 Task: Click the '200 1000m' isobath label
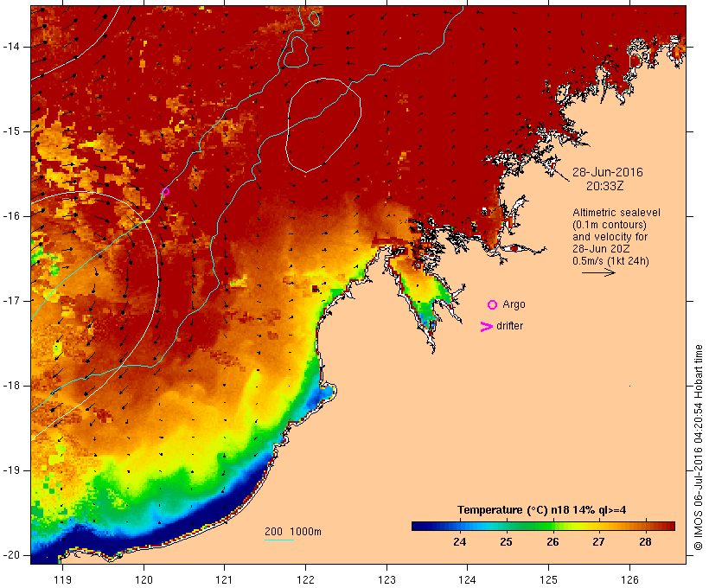pos(293,532)
